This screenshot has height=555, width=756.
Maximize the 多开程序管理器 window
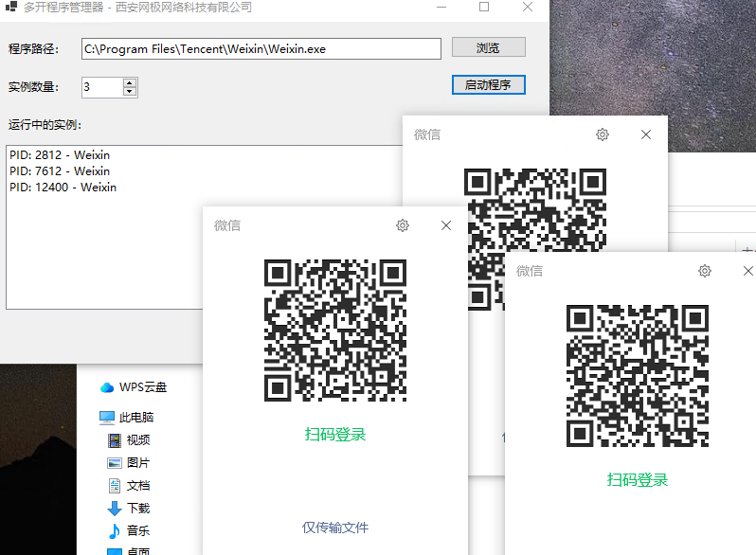coord(484,7)
